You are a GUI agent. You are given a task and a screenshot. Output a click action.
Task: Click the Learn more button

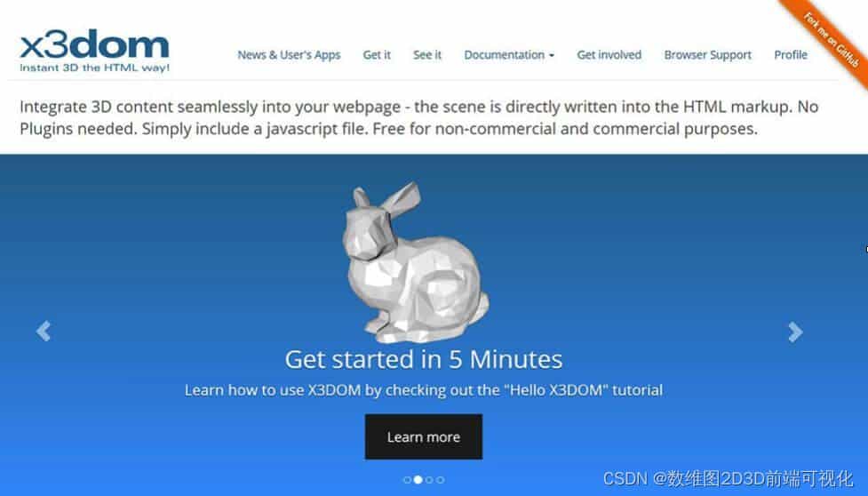(x=424, y=436)
